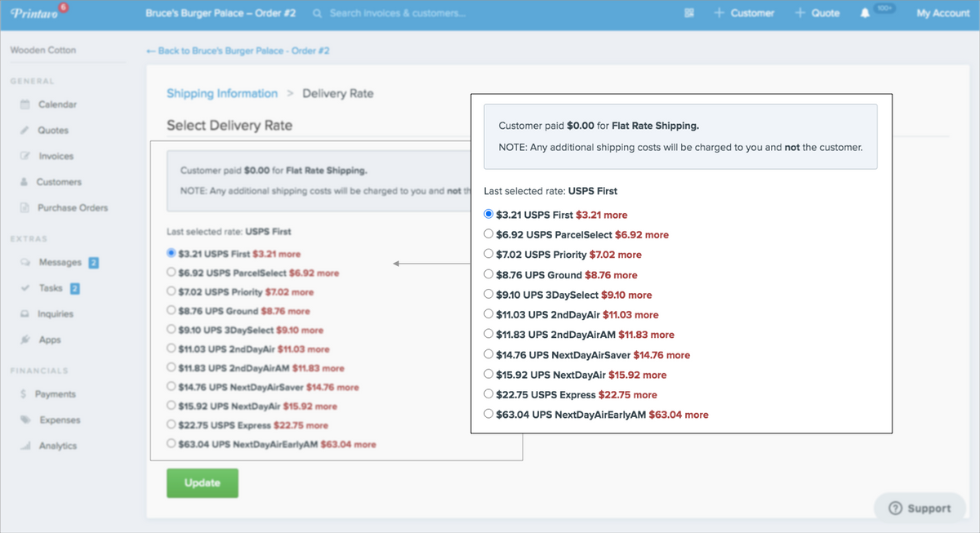
Task: Click the magnifier search icon
Action: [317, 13]
